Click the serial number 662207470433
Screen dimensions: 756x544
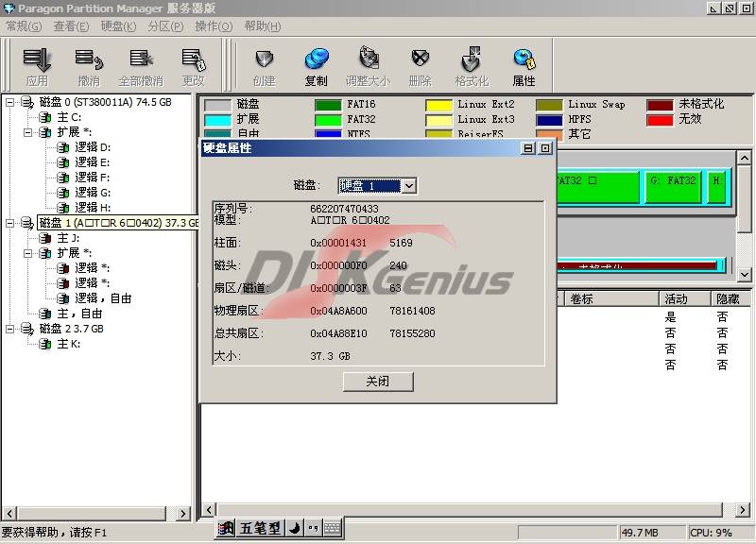(x=344, y=209)
